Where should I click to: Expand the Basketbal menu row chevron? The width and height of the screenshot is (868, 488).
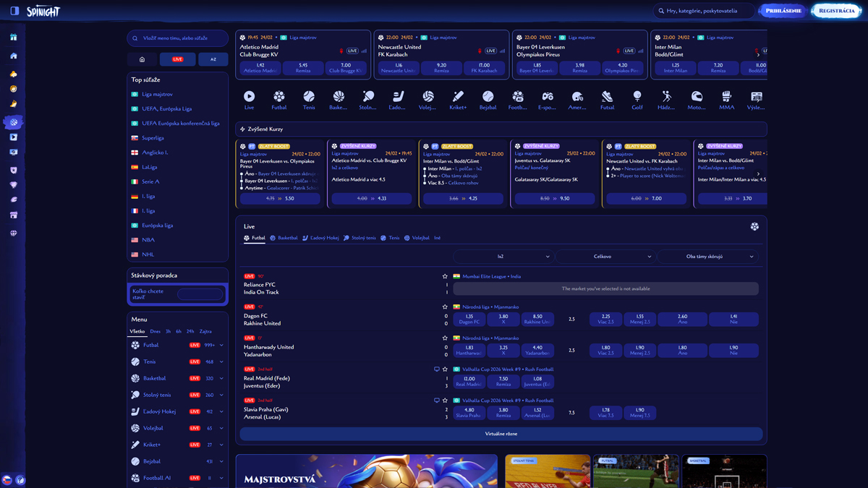coord(221,378)
